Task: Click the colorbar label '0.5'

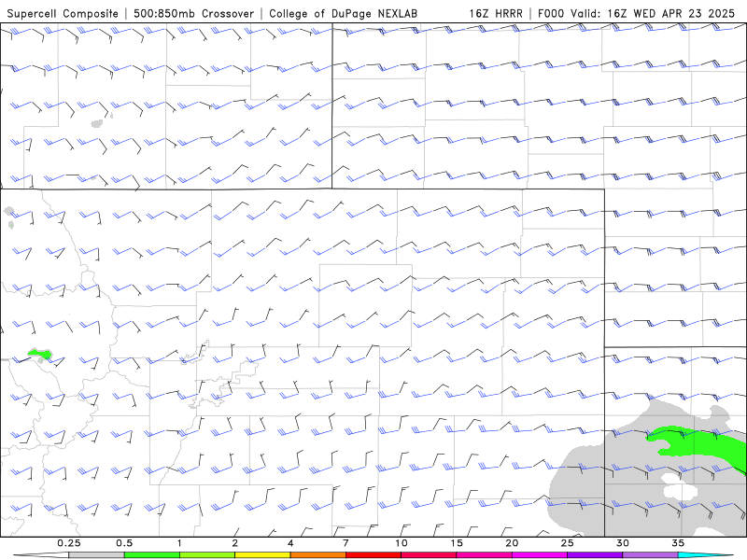Action: (x=124, y=543)
